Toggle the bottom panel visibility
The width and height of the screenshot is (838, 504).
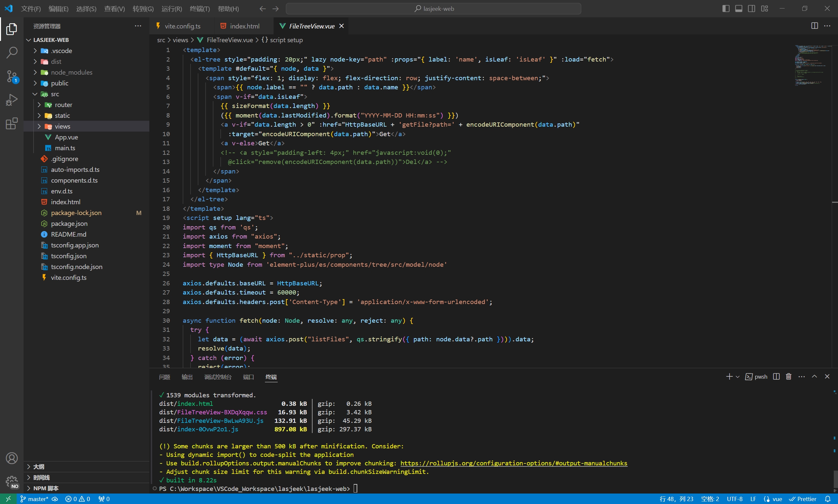coord(739,9)
